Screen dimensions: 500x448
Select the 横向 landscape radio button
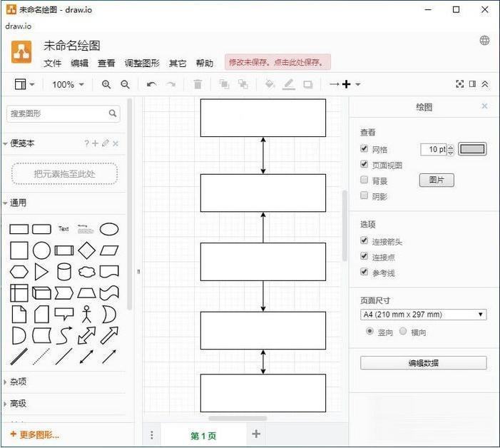coord(403,331)
